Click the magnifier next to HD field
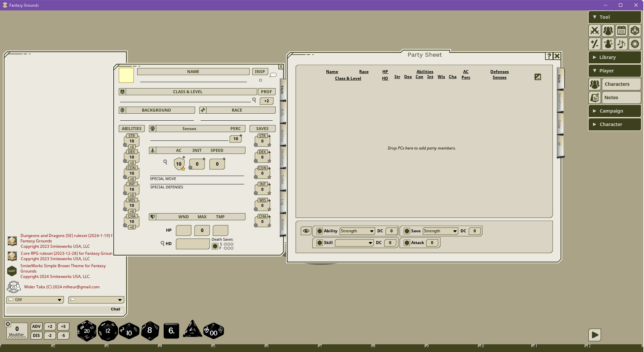 click(x=163, y=243)
